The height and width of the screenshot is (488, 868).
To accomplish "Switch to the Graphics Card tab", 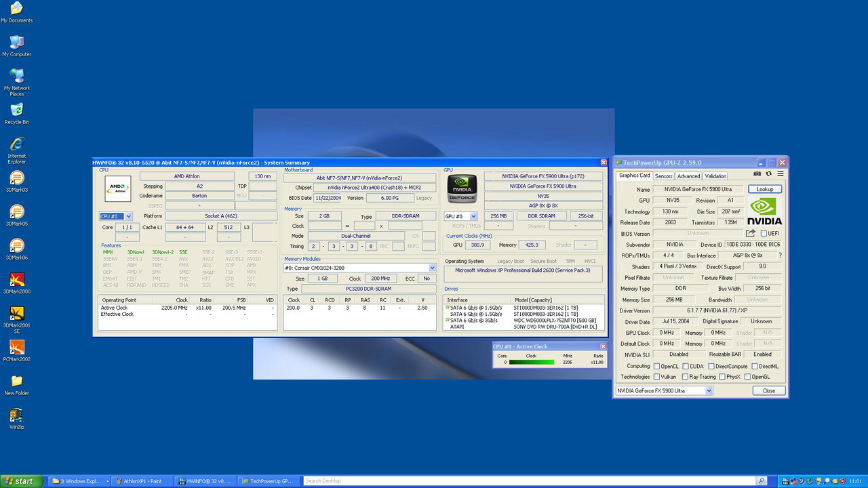I will point(635,176).
